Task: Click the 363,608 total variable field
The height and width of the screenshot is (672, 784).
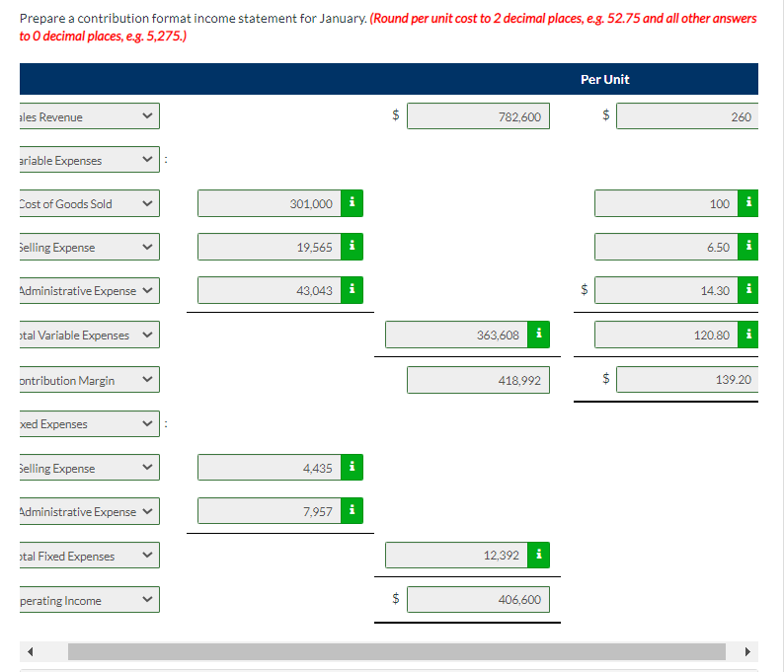Action: coord(456,335)
